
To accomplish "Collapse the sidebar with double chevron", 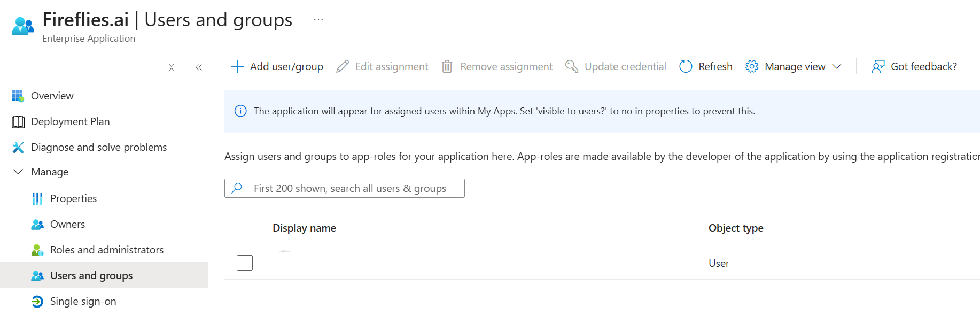I will 199,67.
